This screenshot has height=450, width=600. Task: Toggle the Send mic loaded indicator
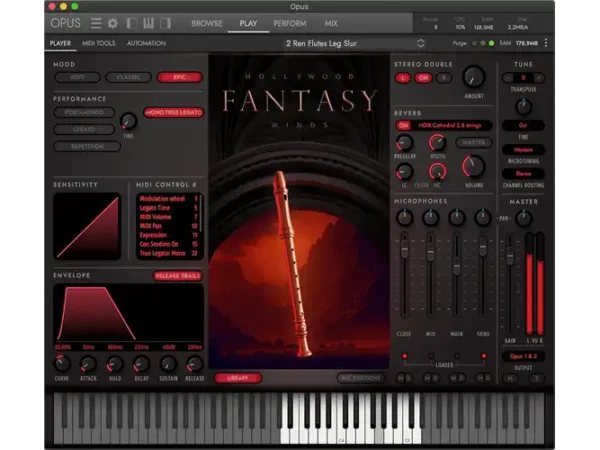pos(484,356)
